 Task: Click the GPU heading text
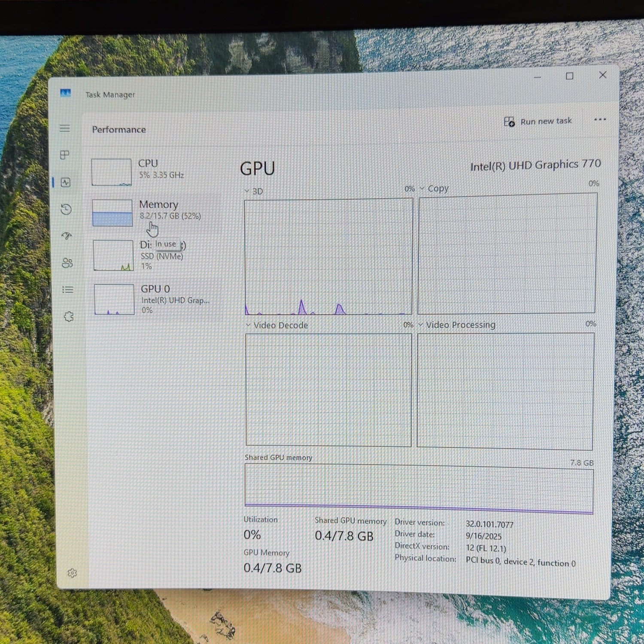257,168
